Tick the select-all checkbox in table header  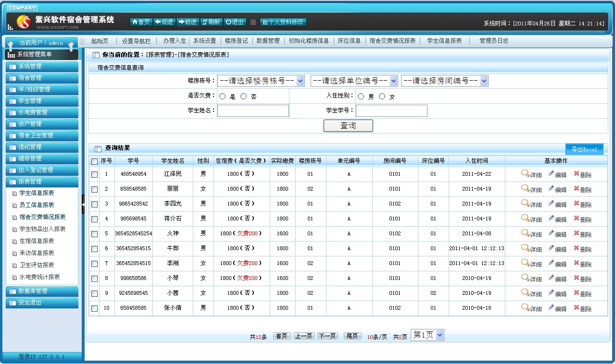tap(95, 161)
